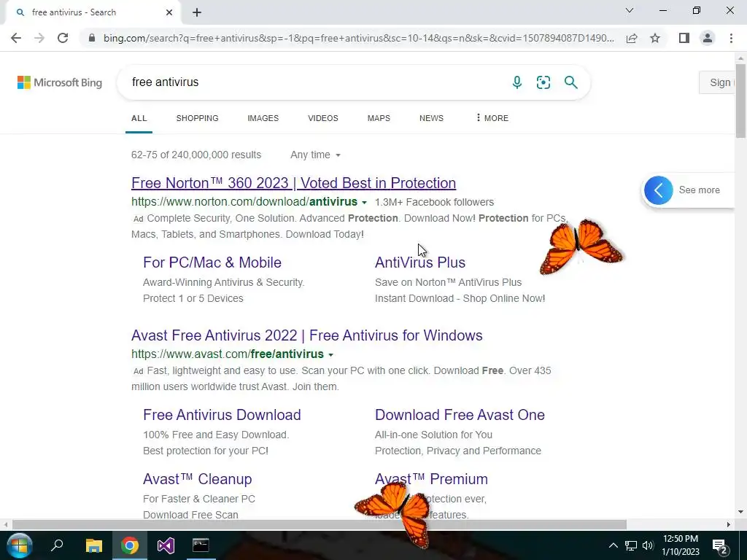Open the Chrome side panel

pyautogui.click(x=684, y=38)
